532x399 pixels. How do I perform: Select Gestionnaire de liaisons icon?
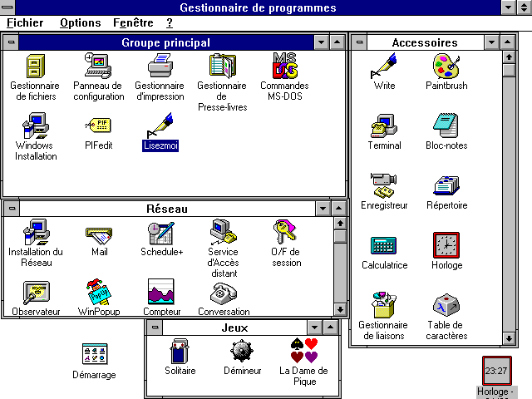(383, 305)
